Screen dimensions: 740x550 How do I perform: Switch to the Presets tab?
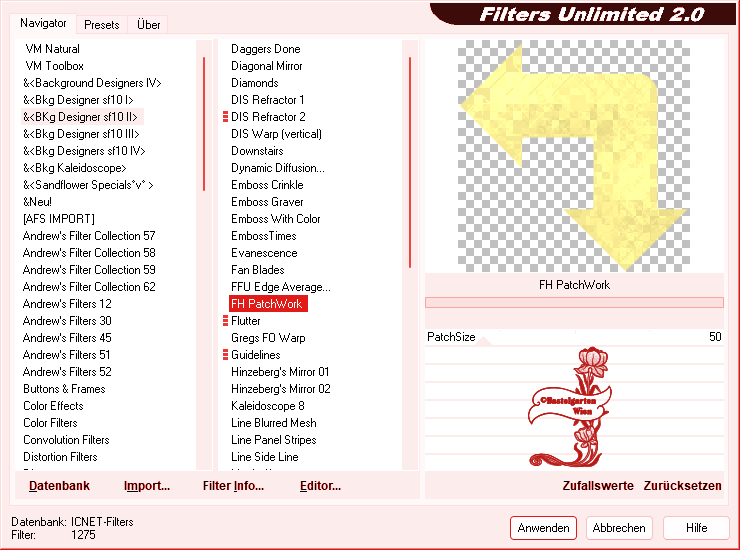(102, 24)
